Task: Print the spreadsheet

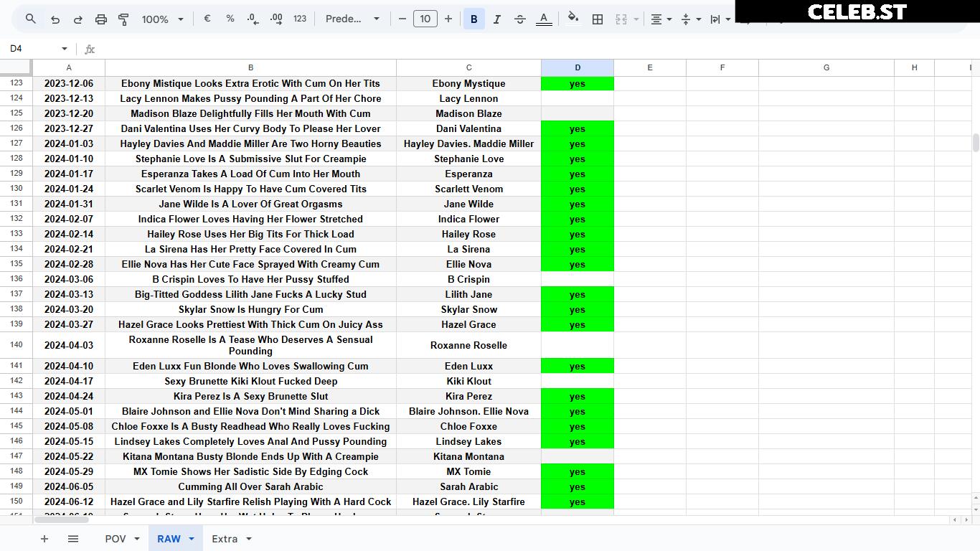Action: (x=101, y=19)
